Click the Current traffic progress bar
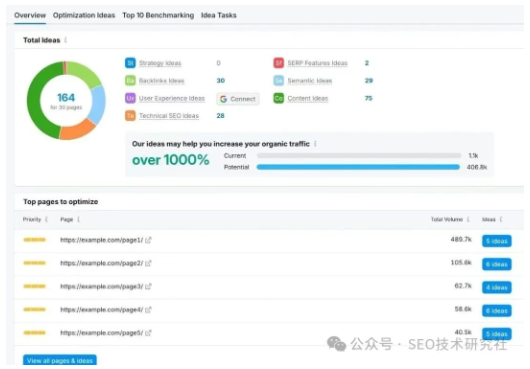The height and width of the screenshot is (369, 530). [359, 155]
